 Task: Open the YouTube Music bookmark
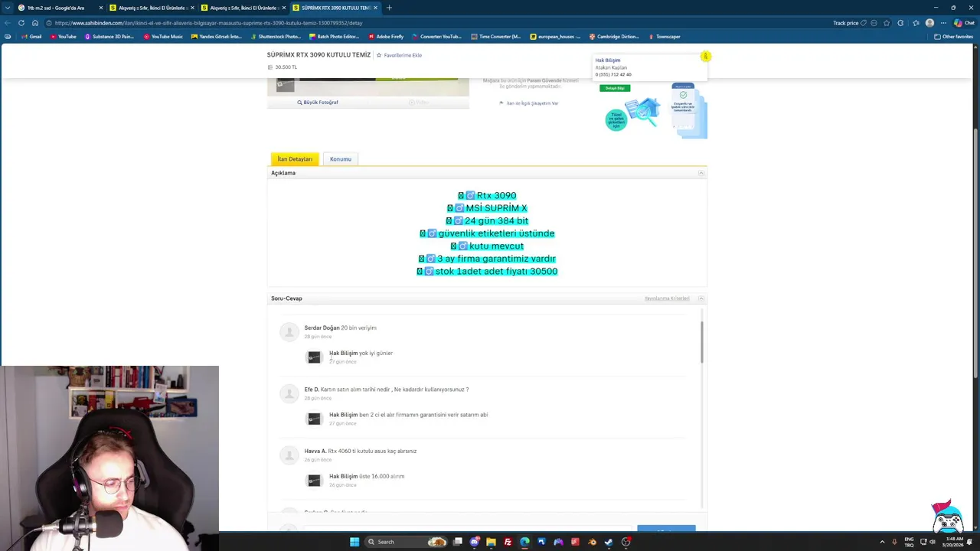coord(163,37)
